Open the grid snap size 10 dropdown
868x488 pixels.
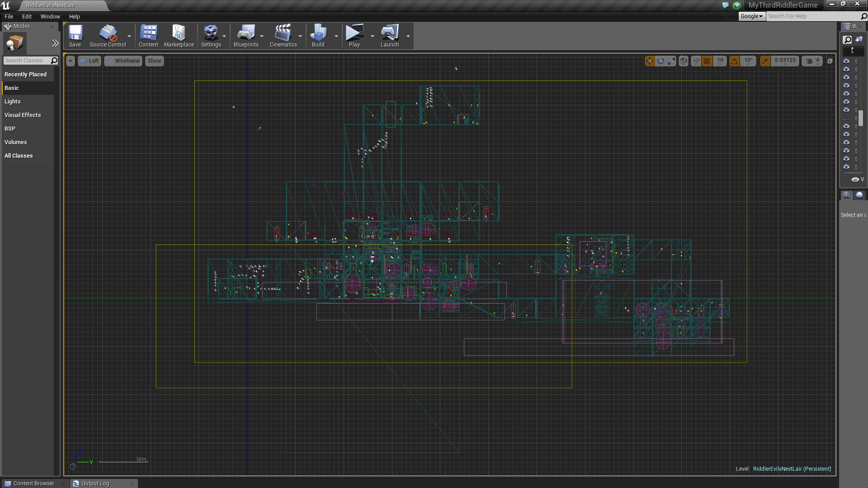point(720,61)
